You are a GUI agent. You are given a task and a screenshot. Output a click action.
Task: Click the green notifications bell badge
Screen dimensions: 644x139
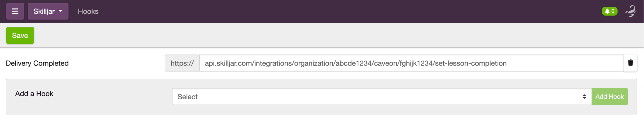coord(609,11)
